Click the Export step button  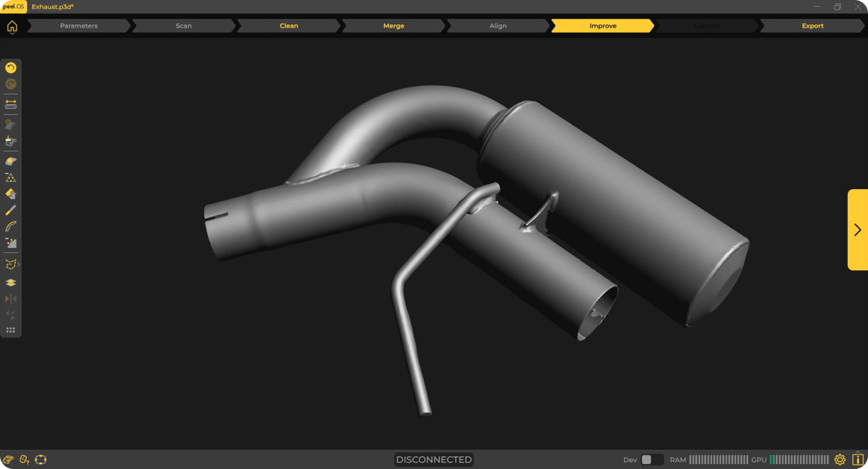813,26
